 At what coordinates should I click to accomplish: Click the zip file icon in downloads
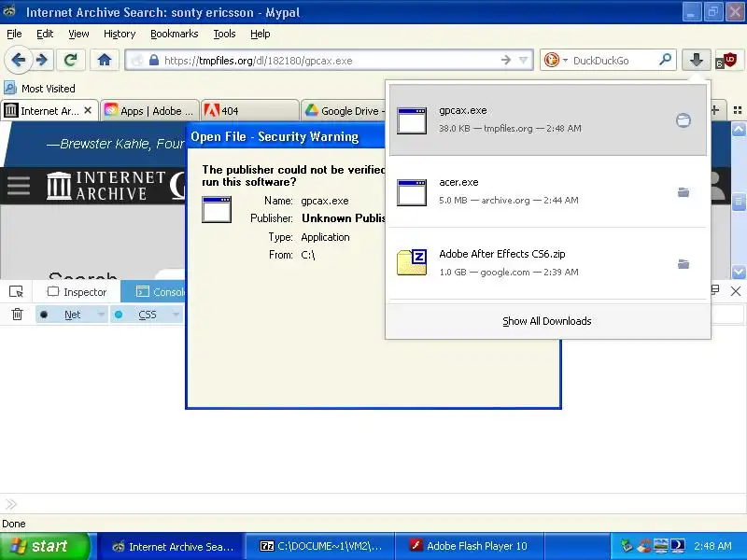(x=412, y=262)
